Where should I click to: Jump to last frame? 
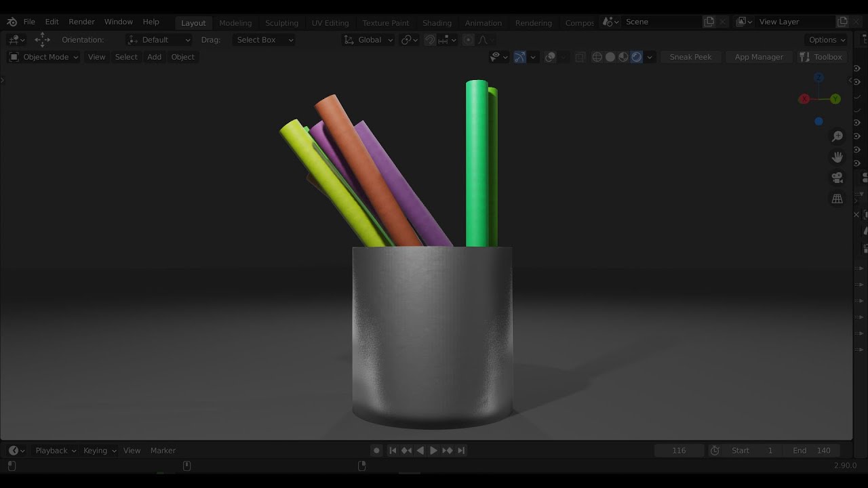pyautogui.click(x=461, y=450)
